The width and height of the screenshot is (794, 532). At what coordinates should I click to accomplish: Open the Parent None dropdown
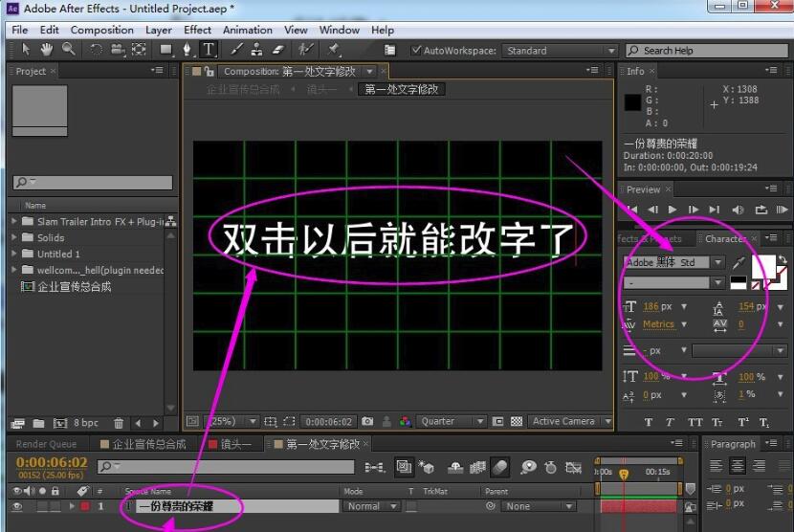538,506
